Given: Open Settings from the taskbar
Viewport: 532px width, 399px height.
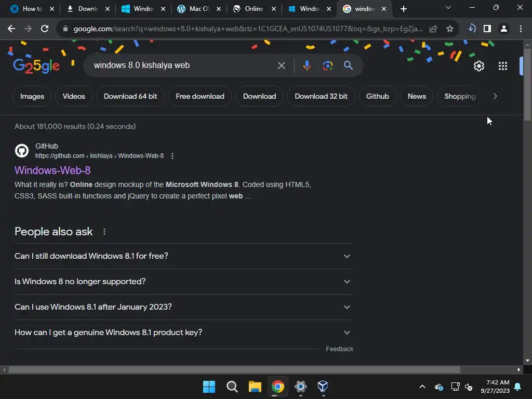Looking at the screenshot, I should (301, 387).
